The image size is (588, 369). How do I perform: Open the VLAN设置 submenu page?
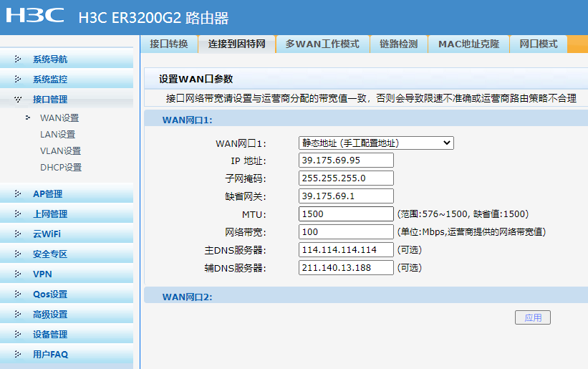[60, 150]
